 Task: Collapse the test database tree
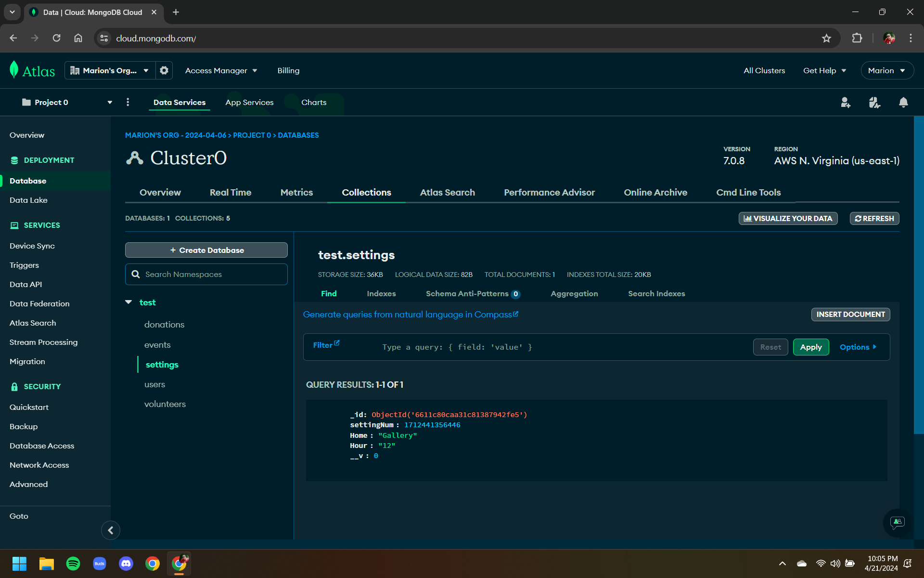(128, 302)
